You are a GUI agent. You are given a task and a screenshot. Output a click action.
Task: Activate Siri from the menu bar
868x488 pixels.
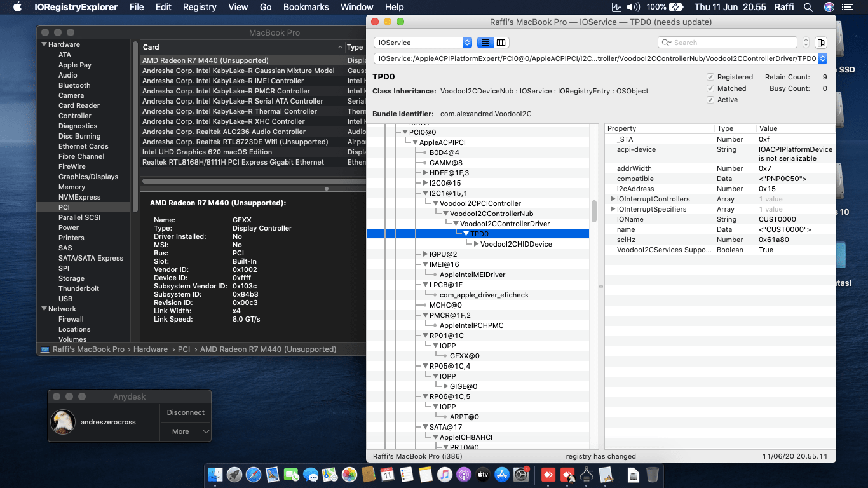[x=829, y=7]
